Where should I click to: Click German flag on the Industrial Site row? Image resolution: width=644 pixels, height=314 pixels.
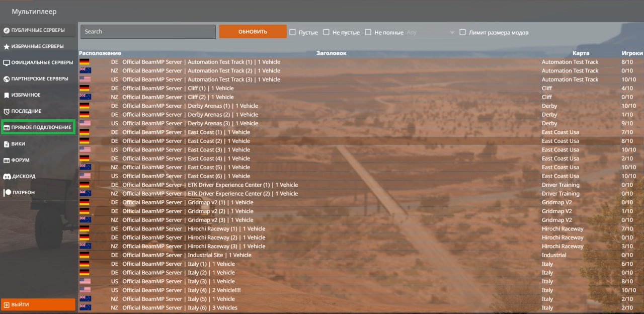pyautogui.click(x=85, y=255)
